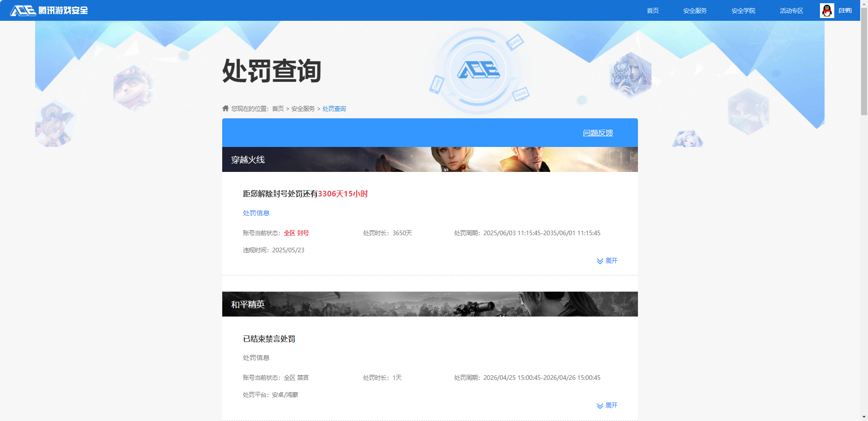Screen dimensions: 868x421
Task: Click the double-chevron icon in 和平精英 section
Action: [x=600, y=406]
